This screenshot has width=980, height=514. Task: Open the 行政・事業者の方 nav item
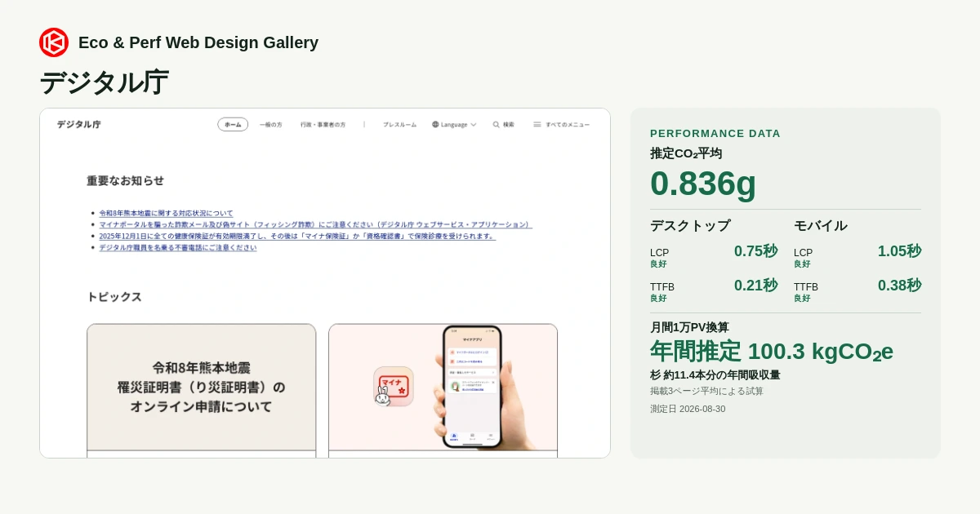click(323, 125)
